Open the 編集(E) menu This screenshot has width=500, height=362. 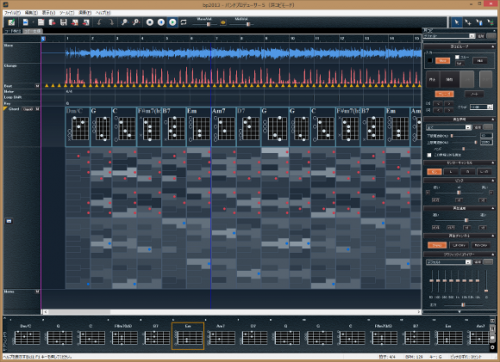click(x=31, y=13)
